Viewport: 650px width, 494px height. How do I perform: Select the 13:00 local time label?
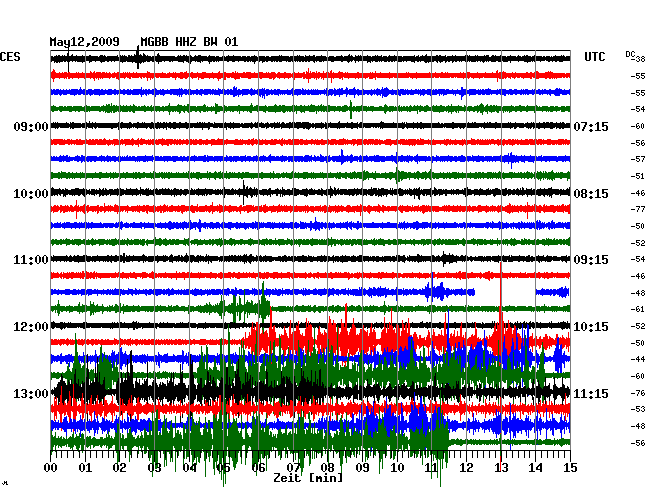coord(31,393)
